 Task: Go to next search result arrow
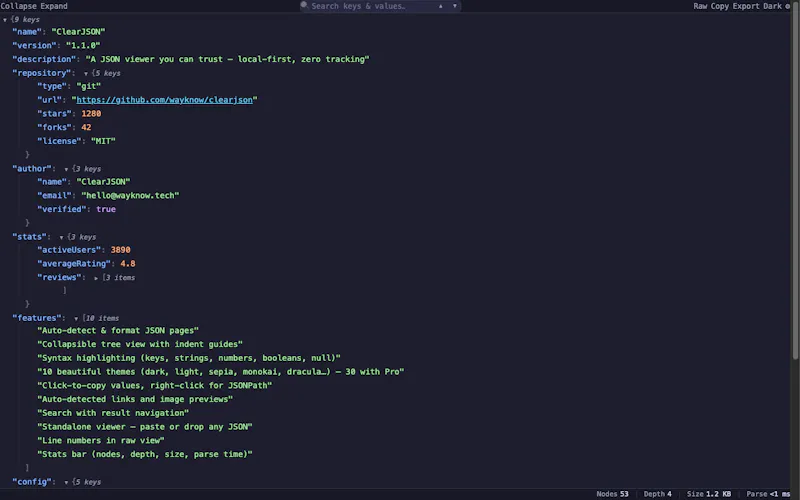tap(455, 6)
